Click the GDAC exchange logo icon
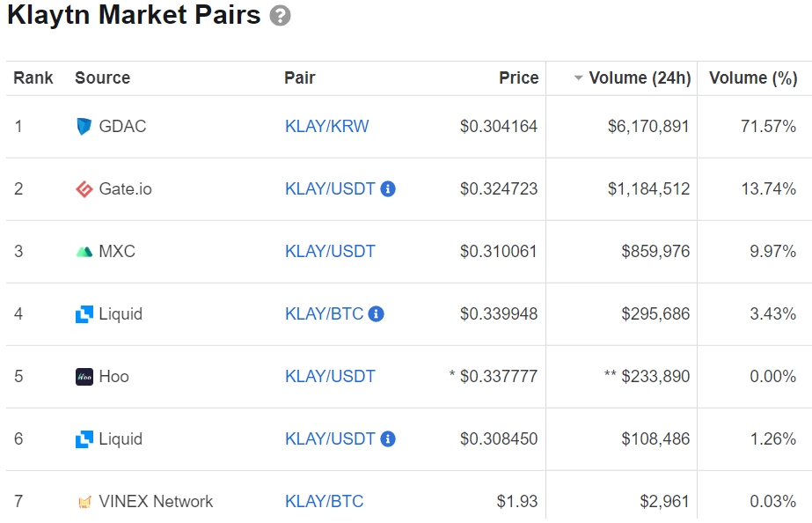This screenshot has height=523, width=812. [84, 127]
